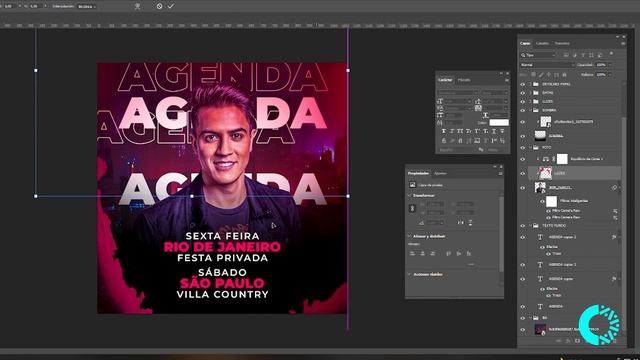Click the text Color swatch in Carácter
Screen dimensions: 640x360
point(499,122)
